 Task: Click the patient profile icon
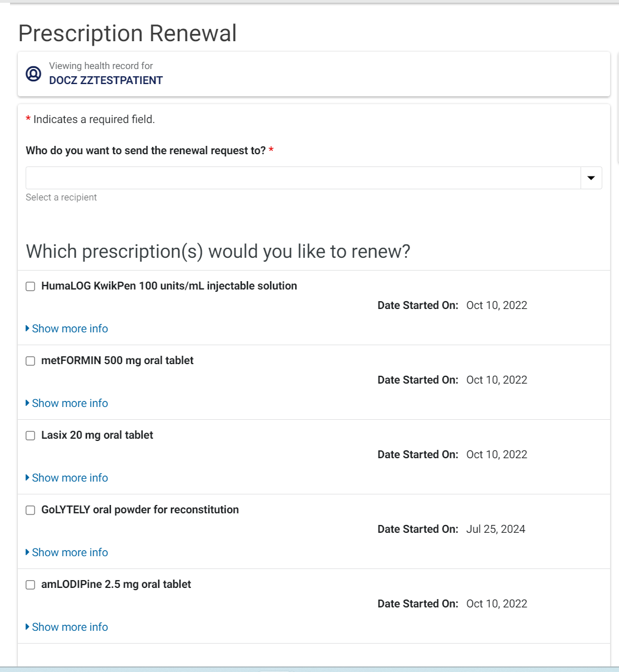point(33,73)
